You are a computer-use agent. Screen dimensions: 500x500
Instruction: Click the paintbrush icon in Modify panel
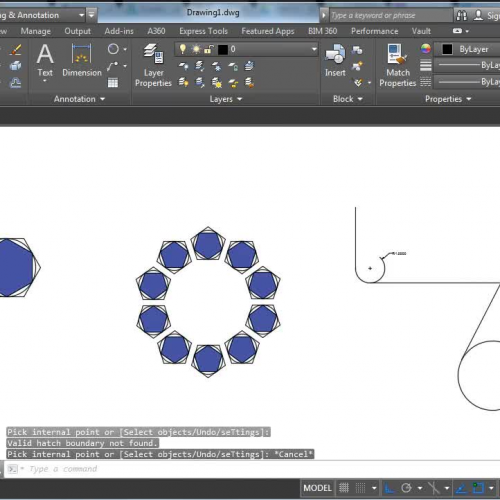point(16,50)
